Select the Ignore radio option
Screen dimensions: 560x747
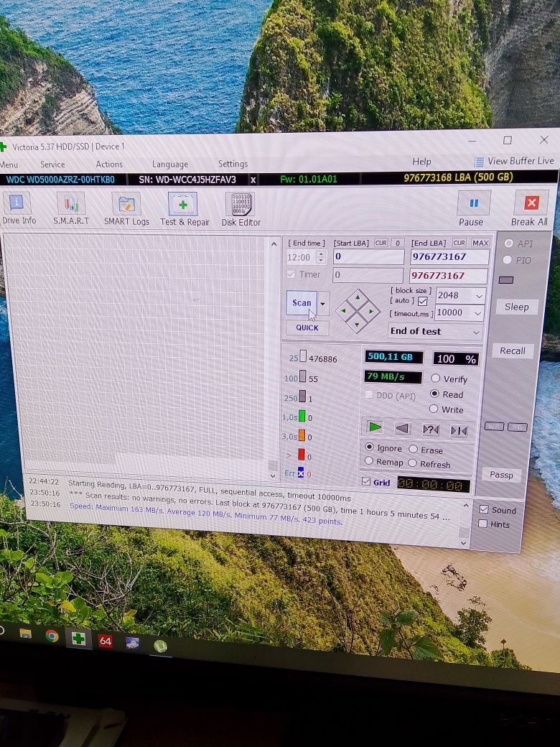point(369,447)
